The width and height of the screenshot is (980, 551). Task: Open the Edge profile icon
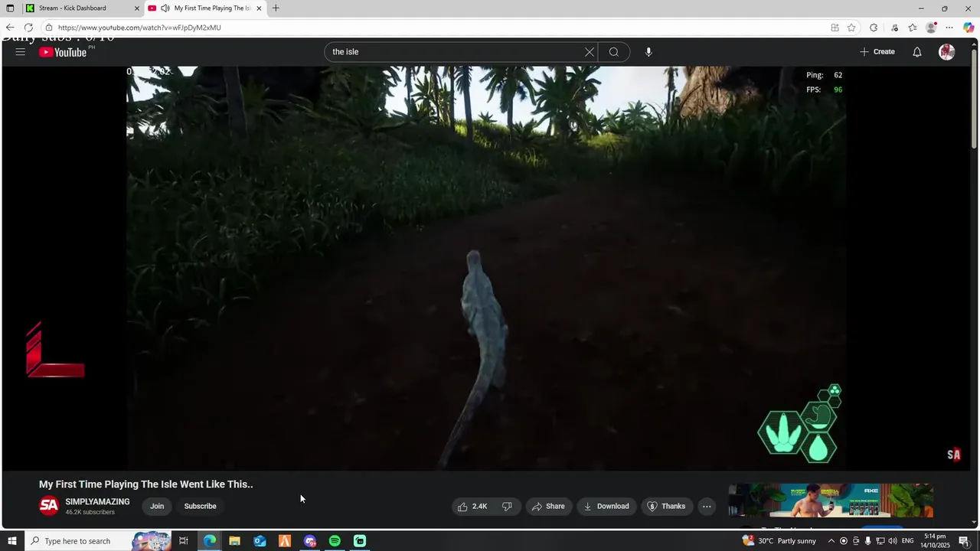tap(931, 28)
